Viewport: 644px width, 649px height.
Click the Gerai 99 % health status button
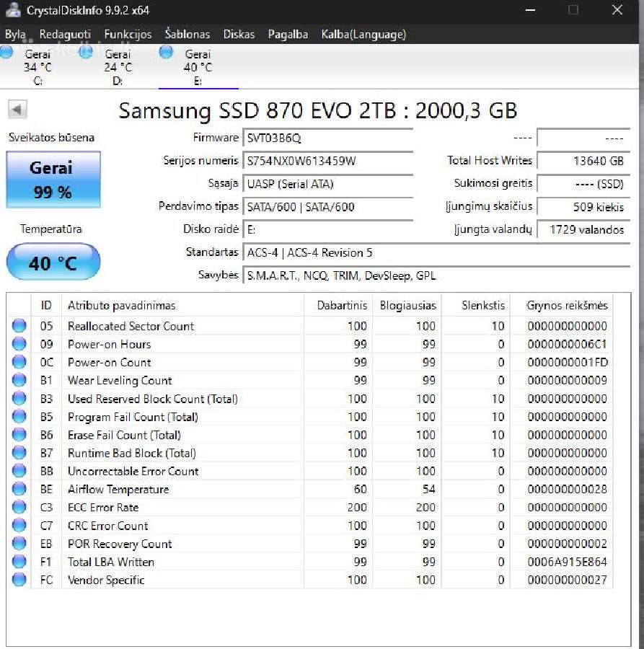pos(53,180)
